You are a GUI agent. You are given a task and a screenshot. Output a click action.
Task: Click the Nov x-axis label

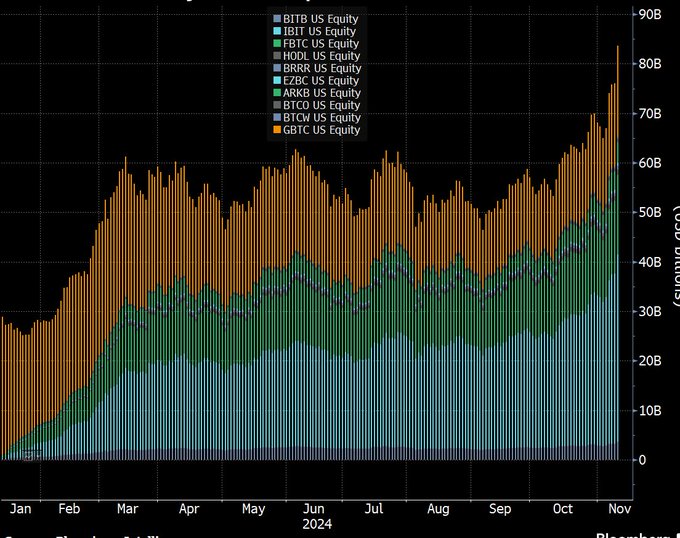point(619,509)
